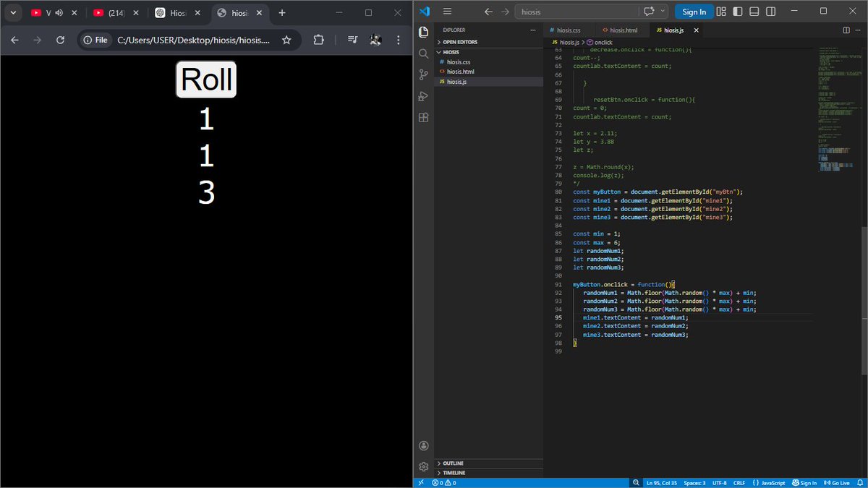Toggle the bottom panel in VS Code
Image resolution: width=868 pixels, height=488 pixels.
[754, 12]
